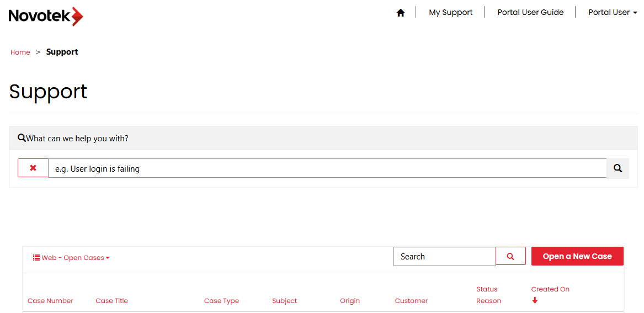Sort by Case Type column header
The width and height of the screenshot is (644, 313).
(x=221, y=301)
